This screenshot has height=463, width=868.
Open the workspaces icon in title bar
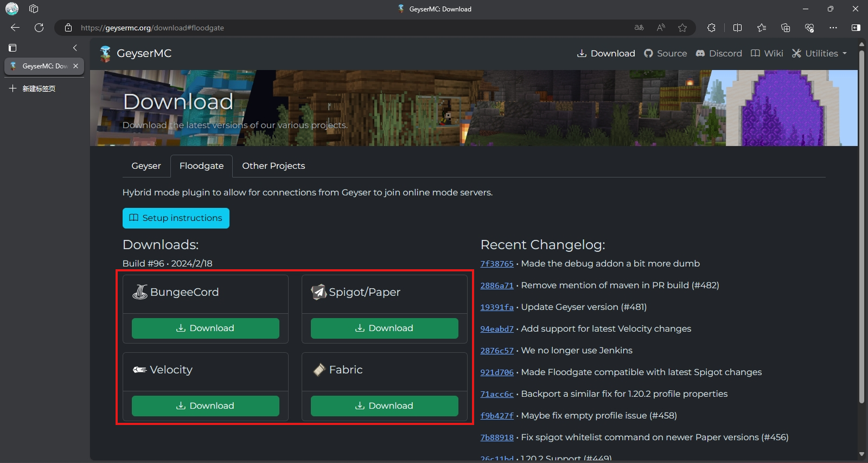point(34,9)
